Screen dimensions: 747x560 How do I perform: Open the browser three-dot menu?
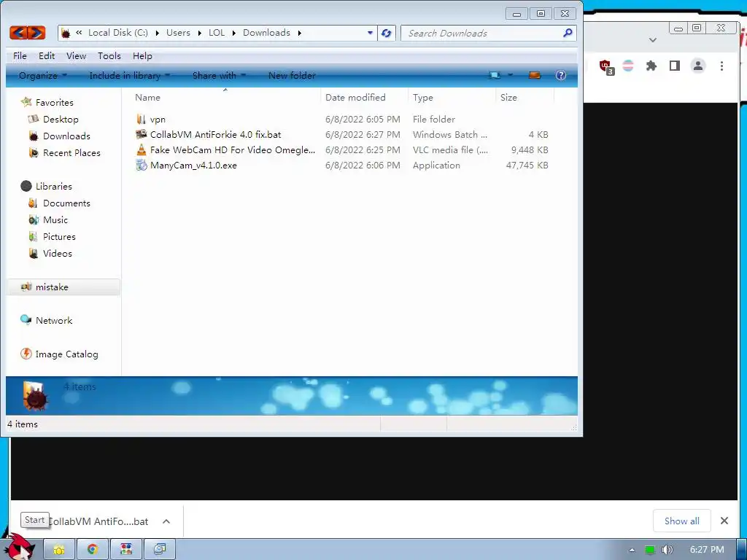(721, 66)
